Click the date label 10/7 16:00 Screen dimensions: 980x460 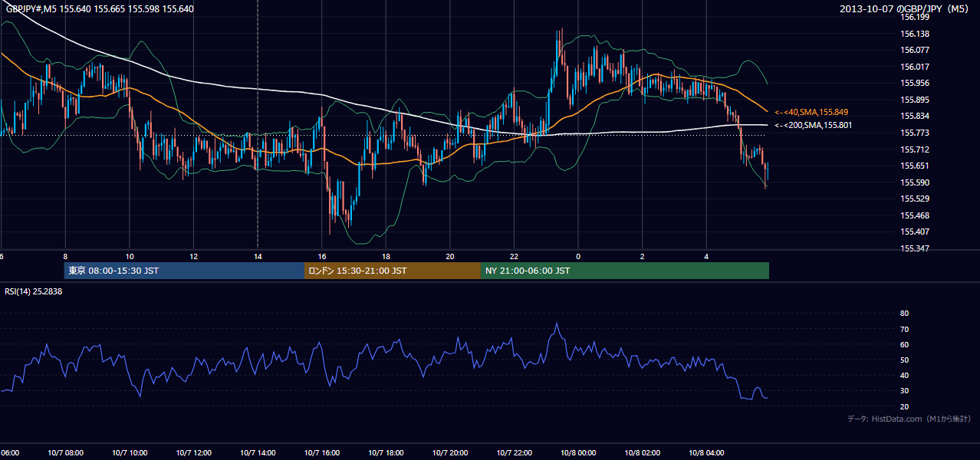point(322,453)
